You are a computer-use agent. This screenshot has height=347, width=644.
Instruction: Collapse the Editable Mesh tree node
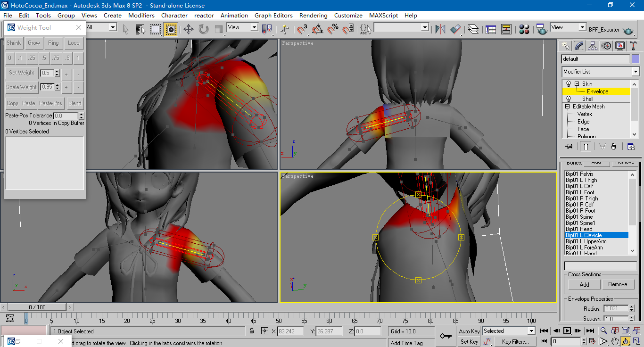coord(568,107)
